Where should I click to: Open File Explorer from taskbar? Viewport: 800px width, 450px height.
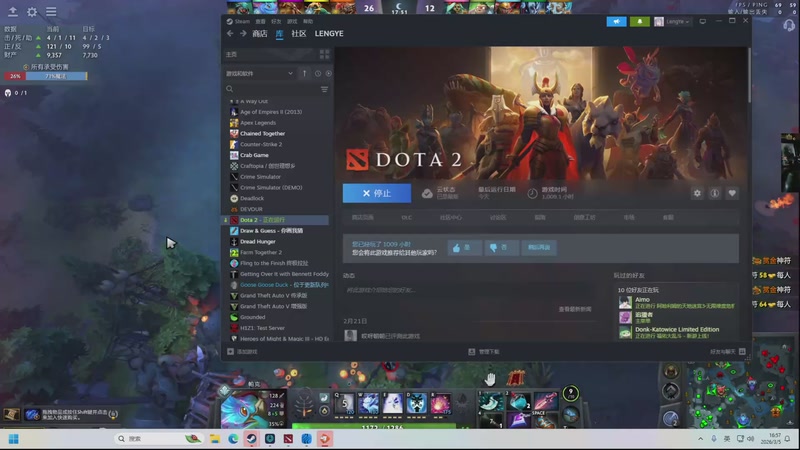coord(215,439)
